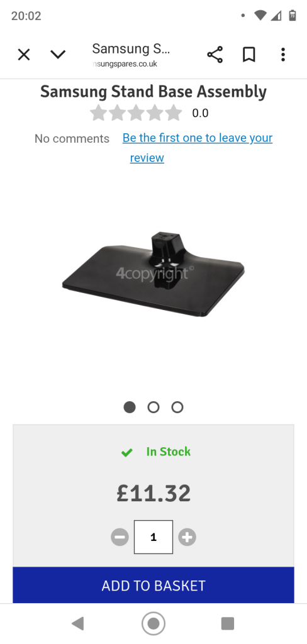Click the fifth rating star
The width and height of the screenshot is (307, 644).
point(174,113)
